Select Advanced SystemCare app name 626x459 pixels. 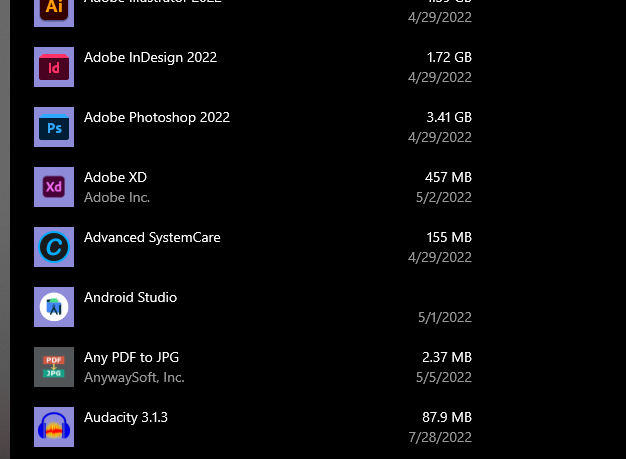coord(152,237)
